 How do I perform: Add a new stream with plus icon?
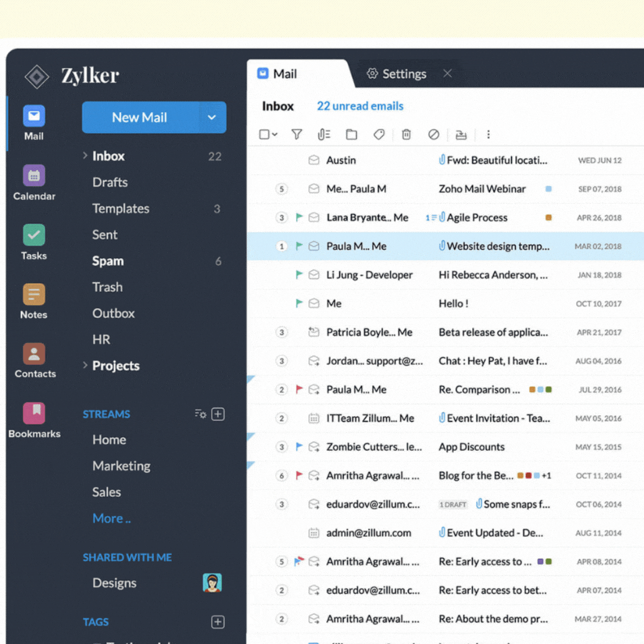[218, 414]
